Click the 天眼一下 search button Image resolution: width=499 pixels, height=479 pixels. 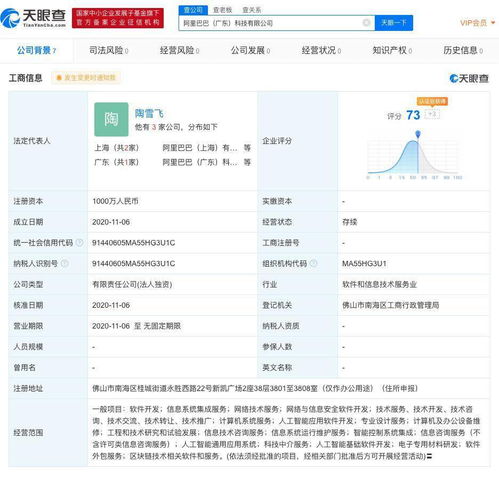coord(394,23)
